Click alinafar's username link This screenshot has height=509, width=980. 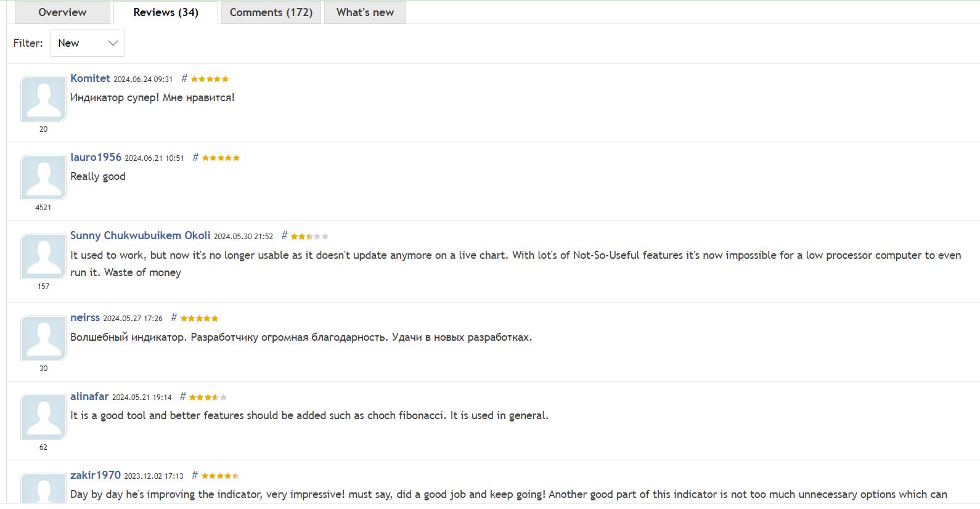89,396
